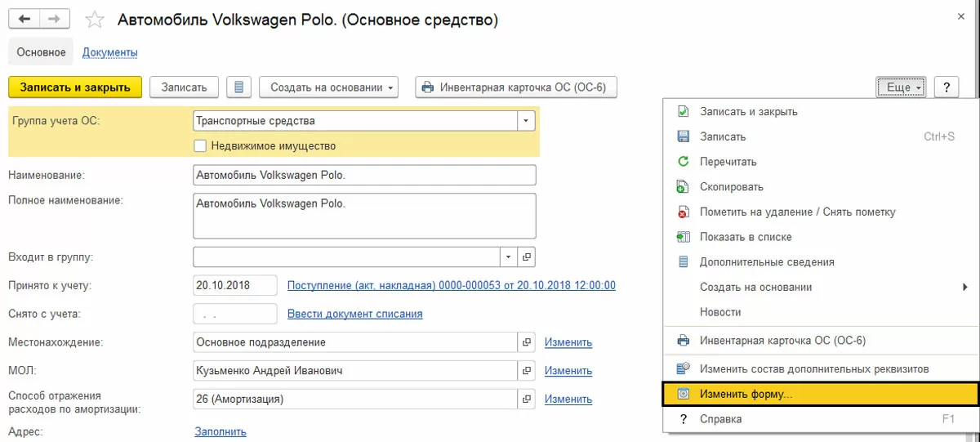The width and height of the screenshot is (980, 442).
Task: Click into the Наименование text field
Action: (364, 175)
